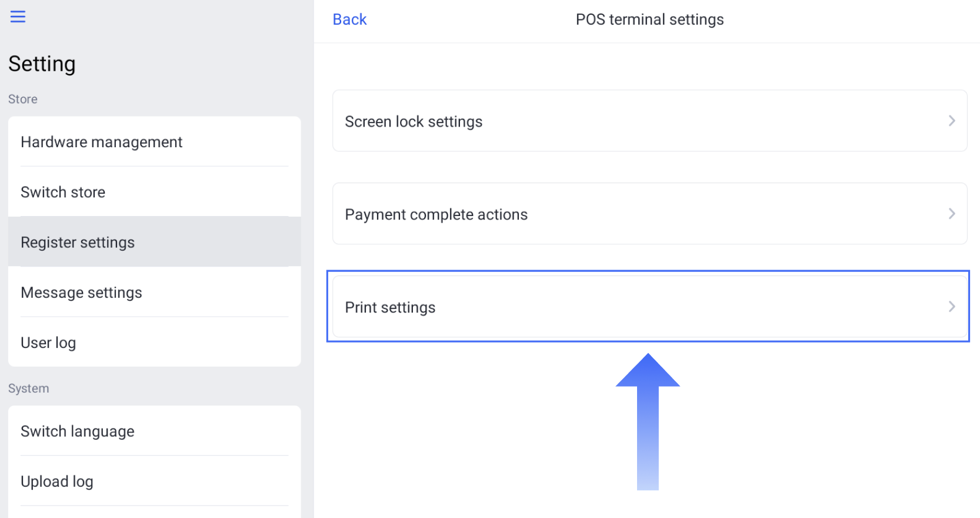Click the chevron beside Print settings
This screenshot has width=980, height=518.
[951, 307]
